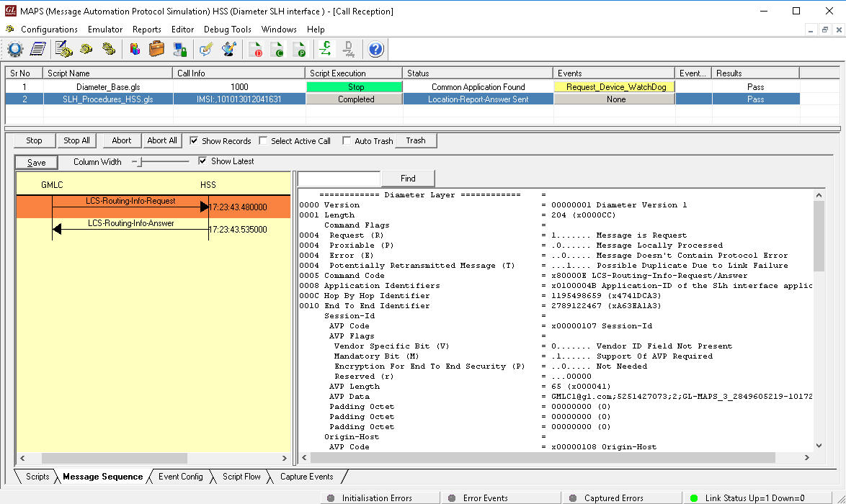Click the gear configuration icon in toolbar
The width and height of the screenshot is (846, 504).
pyautogui.click(x=16, y=49)
